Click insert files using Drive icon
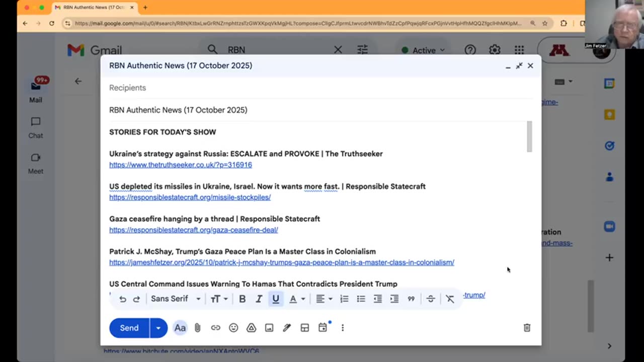The image size is (644, 362). coord(251,328)
